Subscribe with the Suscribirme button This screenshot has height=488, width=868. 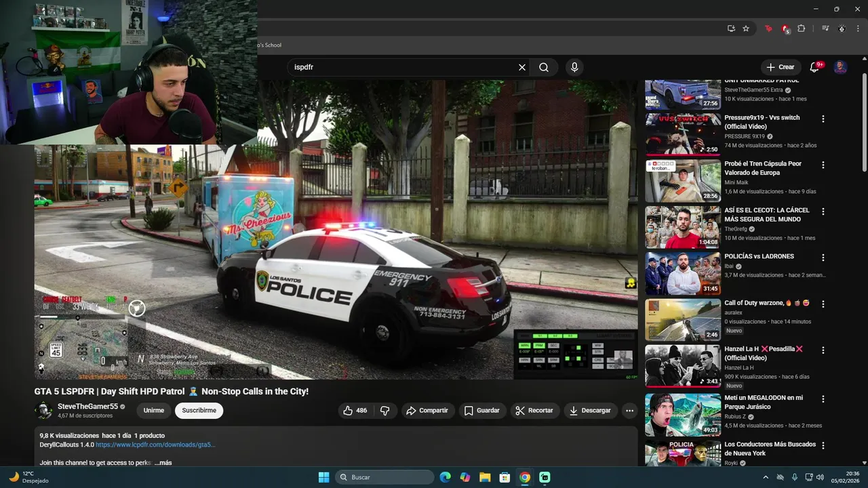199,410
